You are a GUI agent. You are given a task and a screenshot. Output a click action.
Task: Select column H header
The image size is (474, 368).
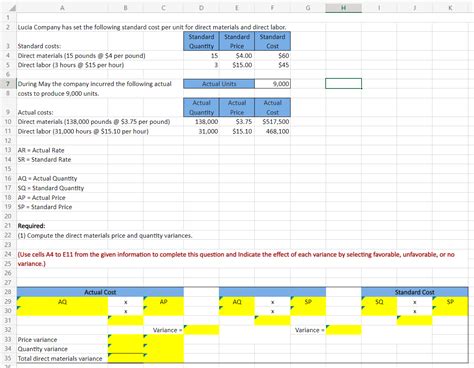343,7
